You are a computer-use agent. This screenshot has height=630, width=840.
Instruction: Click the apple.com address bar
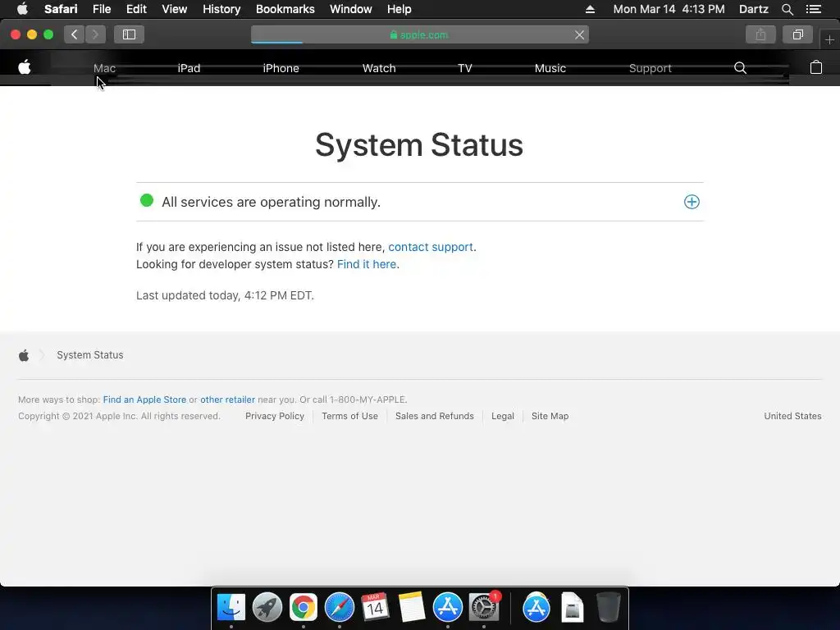click(419, 34)
